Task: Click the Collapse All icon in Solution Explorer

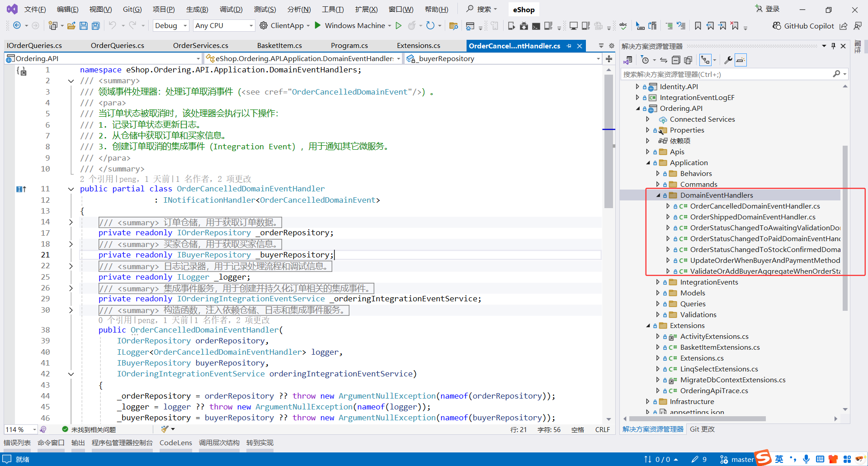Action: (675, 60)
